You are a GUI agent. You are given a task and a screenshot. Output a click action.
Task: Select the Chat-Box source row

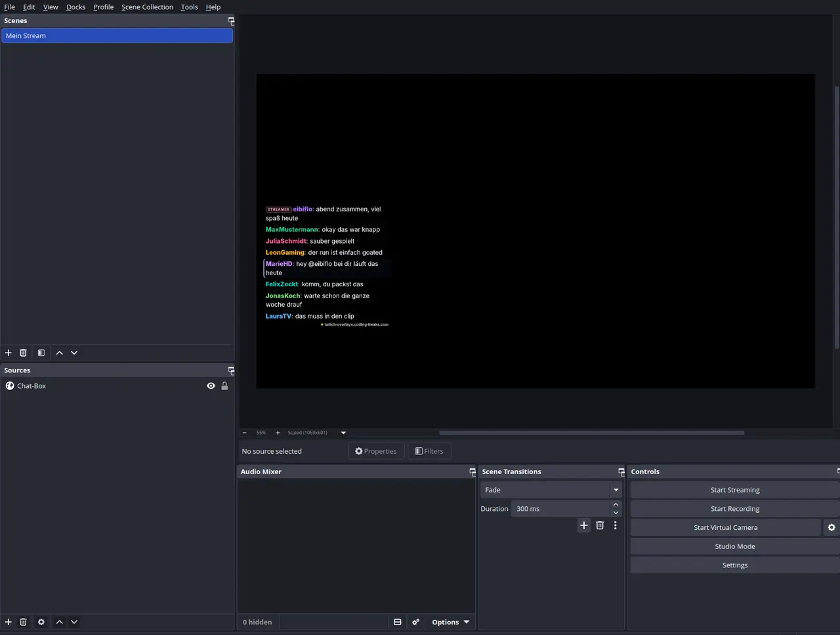click(117, 386)
